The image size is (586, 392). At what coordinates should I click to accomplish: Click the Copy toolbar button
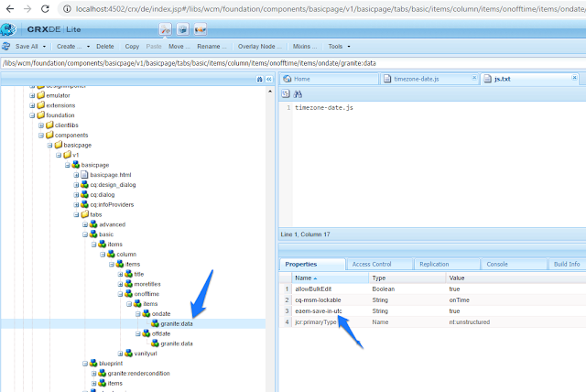coord(132,47)
